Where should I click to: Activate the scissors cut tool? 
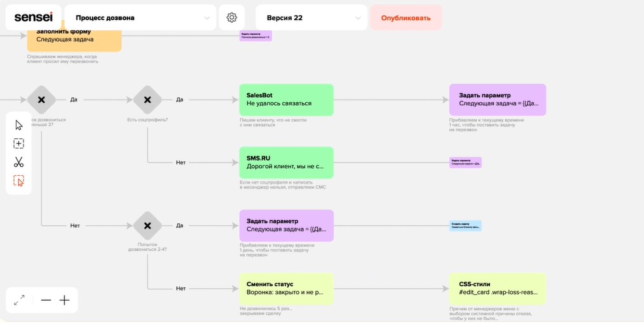click(19, 162)
